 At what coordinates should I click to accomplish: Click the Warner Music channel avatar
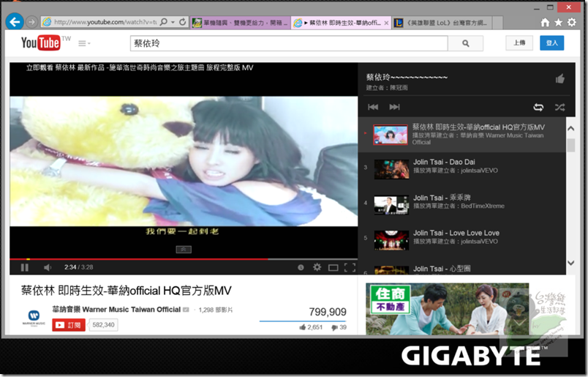click(34, 317)
